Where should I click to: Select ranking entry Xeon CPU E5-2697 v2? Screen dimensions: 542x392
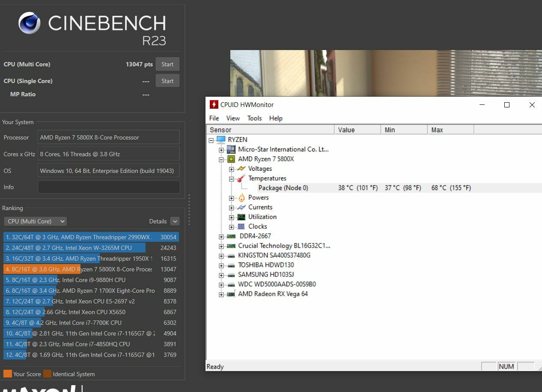tap(91, 301)
